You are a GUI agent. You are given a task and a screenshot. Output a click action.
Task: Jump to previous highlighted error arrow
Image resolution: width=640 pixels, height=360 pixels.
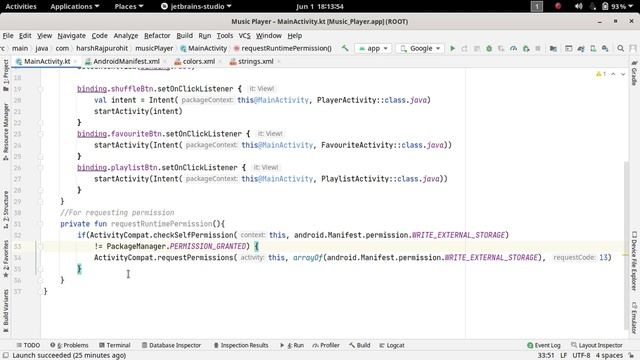point(613,74)
